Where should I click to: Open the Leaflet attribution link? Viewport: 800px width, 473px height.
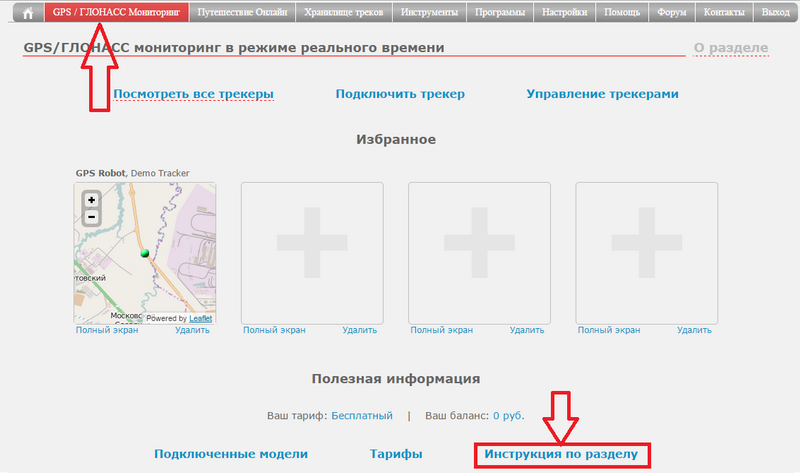[x=201, y=318]
